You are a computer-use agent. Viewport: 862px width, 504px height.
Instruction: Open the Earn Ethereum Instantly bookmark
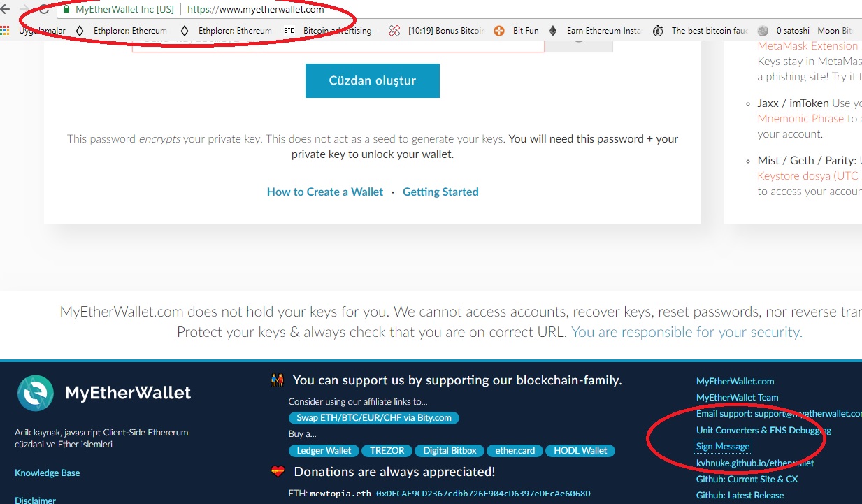596,31
